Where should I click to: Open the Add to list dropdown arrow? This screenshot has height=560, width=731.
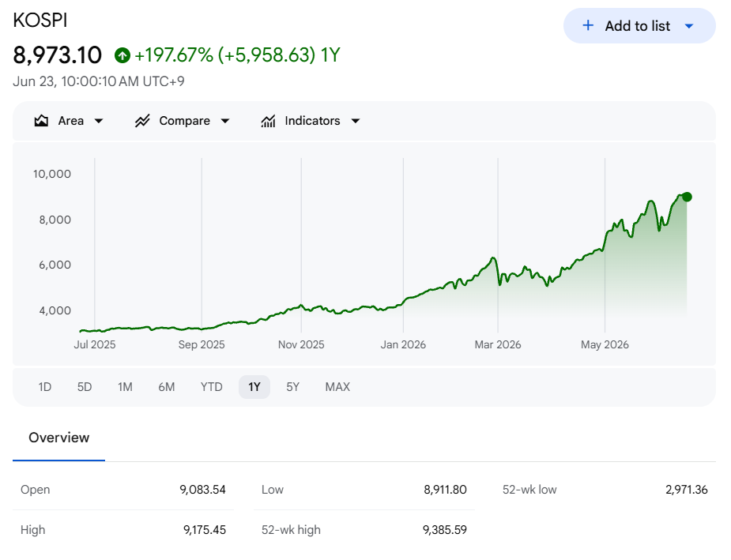tap(689, 26)
